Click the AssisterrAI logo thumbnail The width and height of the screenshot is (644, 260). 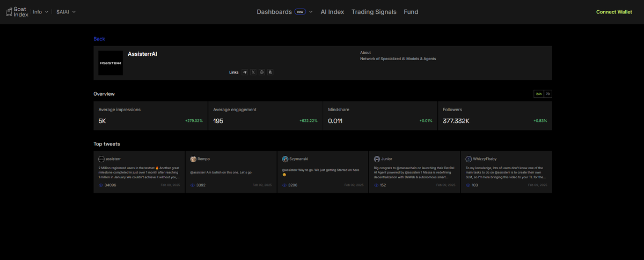click(110, 63)
